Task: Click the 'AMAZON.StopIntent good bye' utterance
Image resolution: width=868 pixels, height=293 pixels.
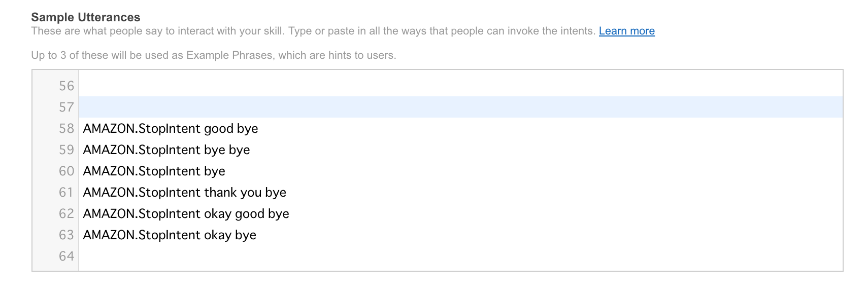Action: 171,128
